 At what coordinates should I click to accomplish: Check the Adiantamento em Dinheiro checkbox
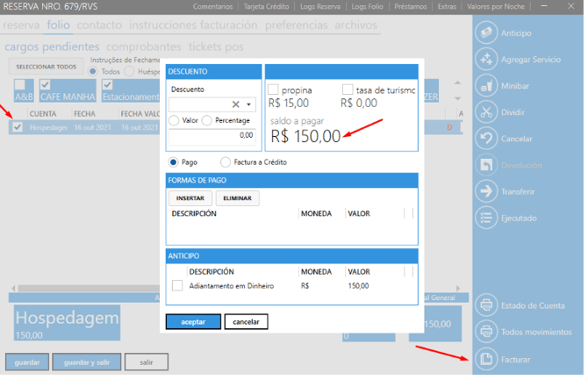tap(177, 285)
